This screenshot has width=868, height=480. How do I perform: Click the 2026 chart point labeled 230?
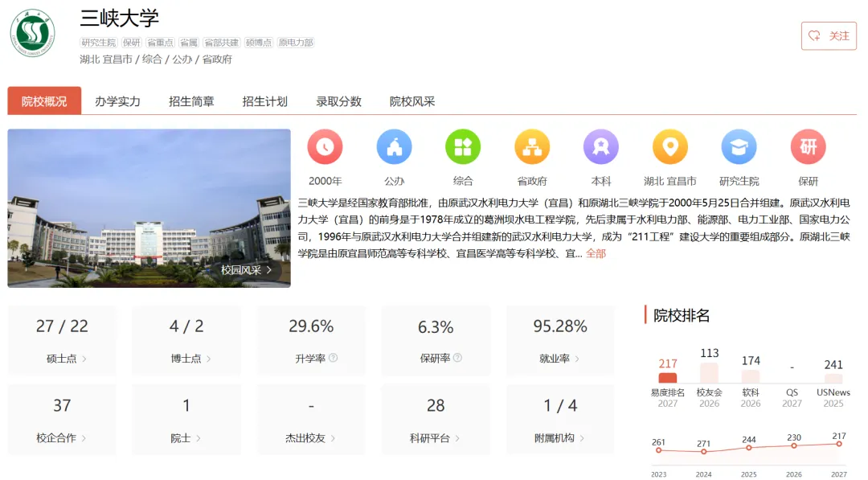click(794, 445)
